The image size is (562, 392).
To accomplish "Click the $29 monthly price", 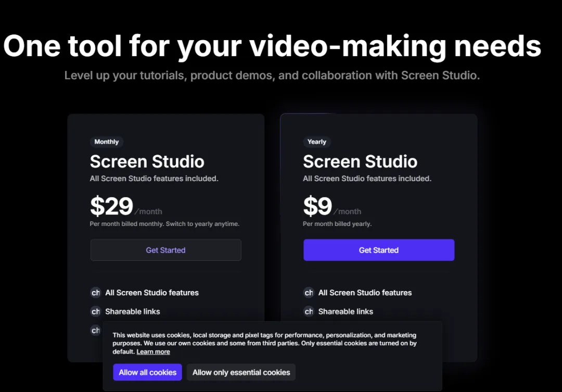I will click(x=111, y=206).
